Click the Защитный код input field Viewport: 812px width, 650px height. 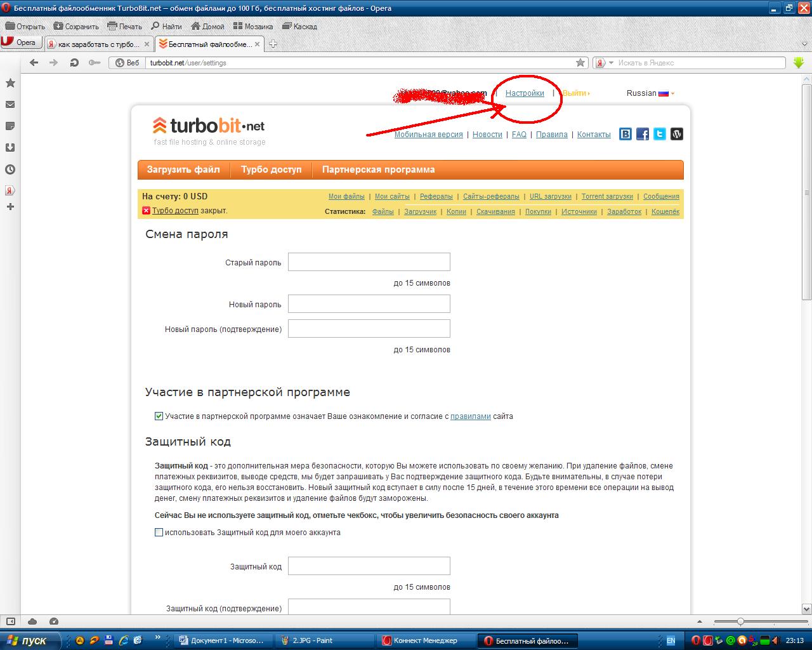pyautogui.click(x=369, y=566)
